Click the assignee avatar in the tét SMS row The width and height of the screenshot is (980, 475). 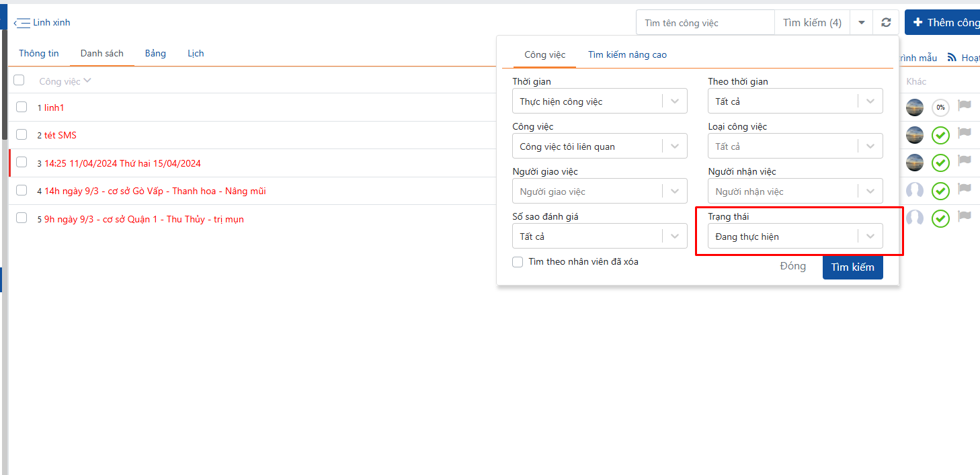point(915,135)
